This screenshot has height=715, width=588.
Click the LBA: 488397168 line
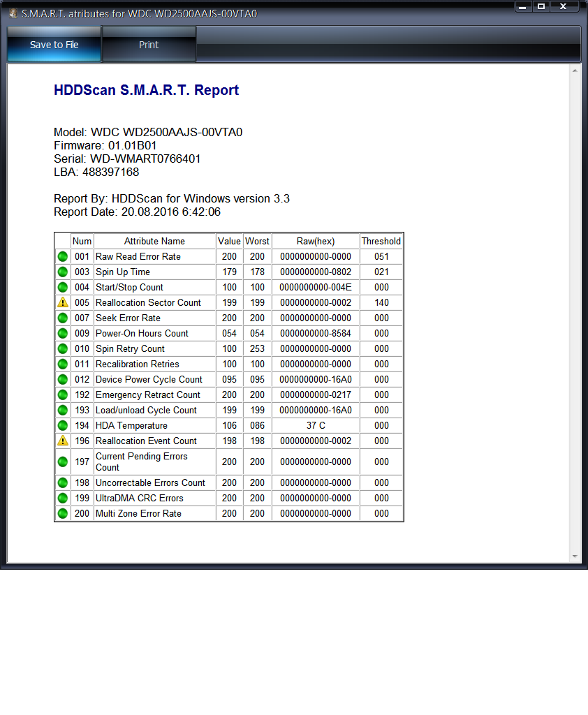96,172
